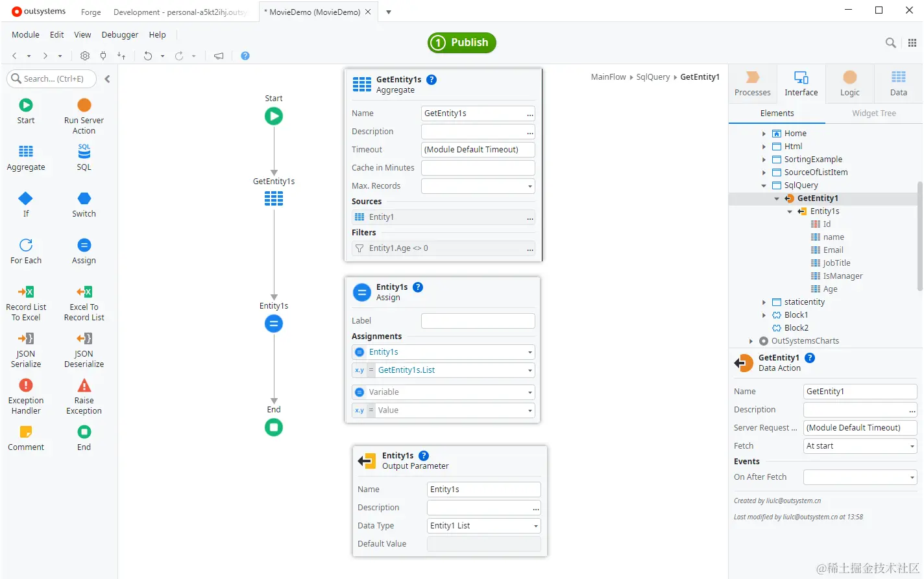The width and height of the screenshot is (924, 579).
Task: Open the Fetch At start dropdown
Action: pyautogui.click(x=912, y=446)
